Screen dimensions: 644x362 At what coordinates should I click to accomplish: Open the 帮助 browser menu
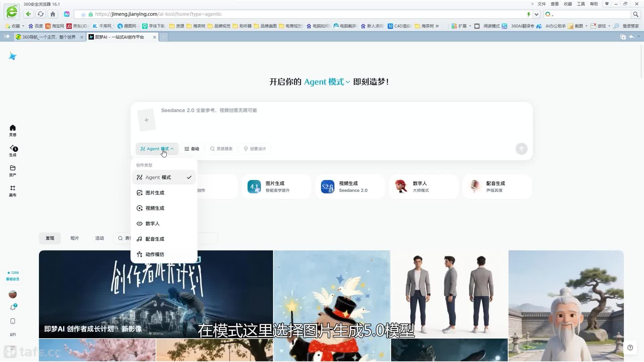594,4
